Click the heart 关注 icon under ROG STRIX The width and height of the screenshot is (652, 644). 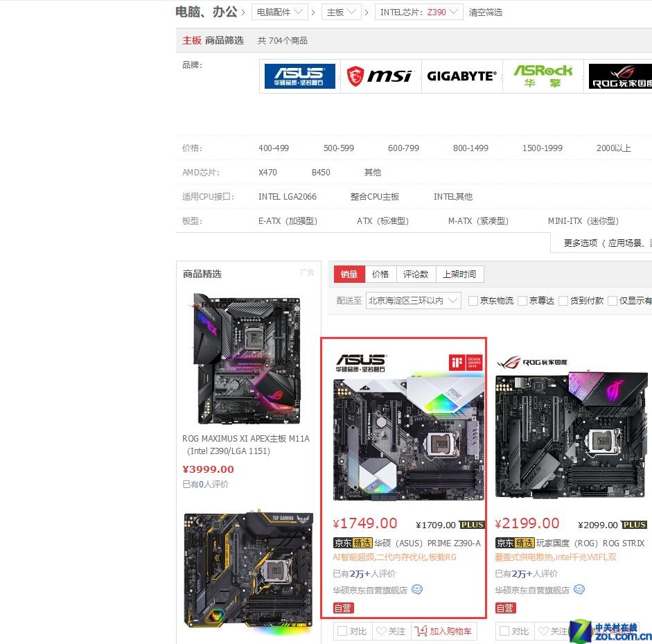pos(543,631)
